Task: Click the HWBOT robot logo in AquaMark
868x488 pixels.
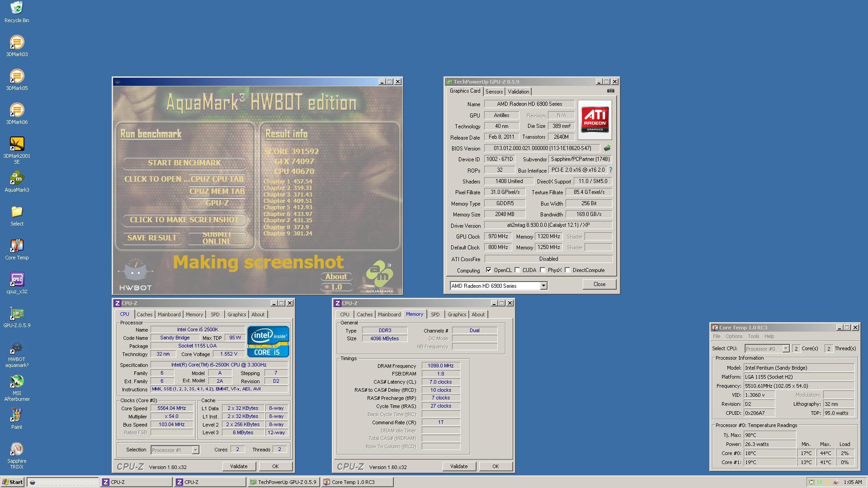Action: point(135,274)
